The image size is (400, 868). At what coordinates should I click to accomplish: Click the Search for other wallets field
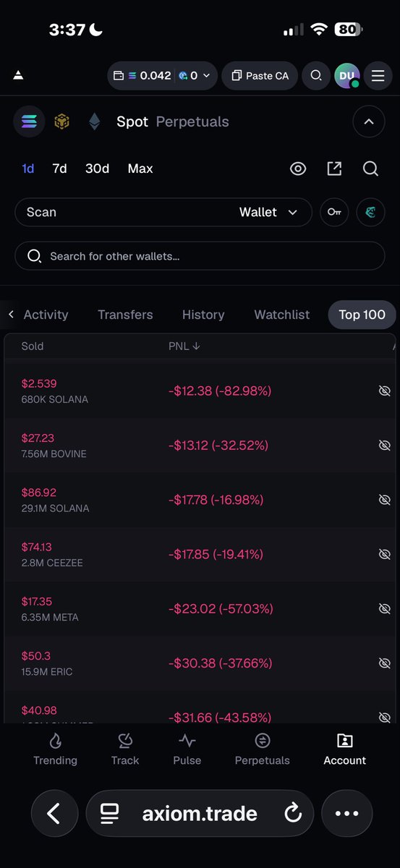click(x=200, y=256)
